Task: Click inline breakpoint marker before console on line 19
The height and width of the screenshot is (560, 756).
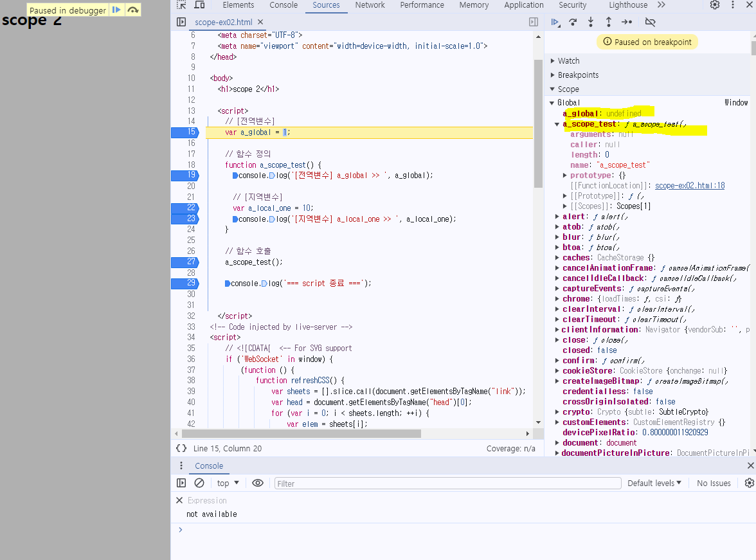Action: click(x=235, y=176)
